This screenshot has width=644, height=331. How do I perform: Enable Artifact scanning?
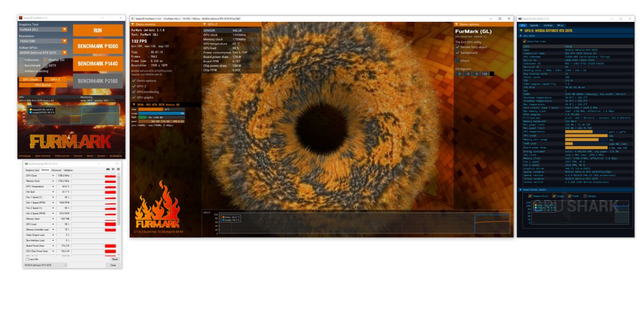pyautogui.click(x=21, y=71)
